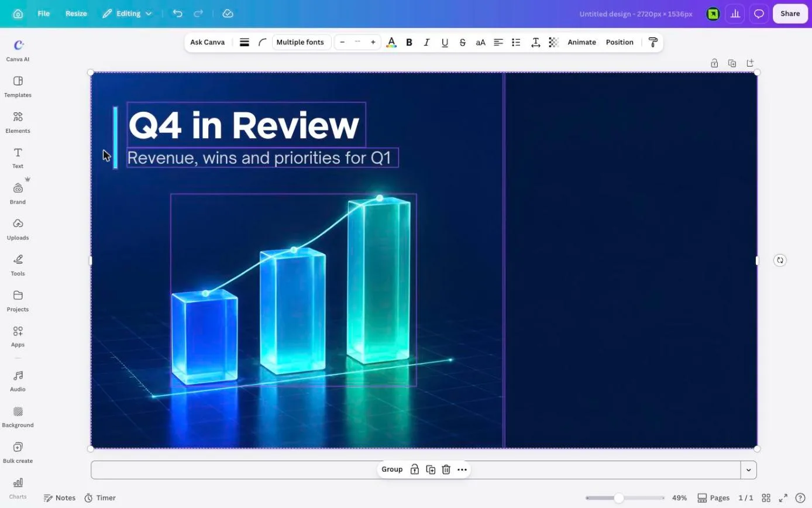Open the Tools panel
Image resolution: width=812 pixels, height=508 pixels.
coord(18,265)
